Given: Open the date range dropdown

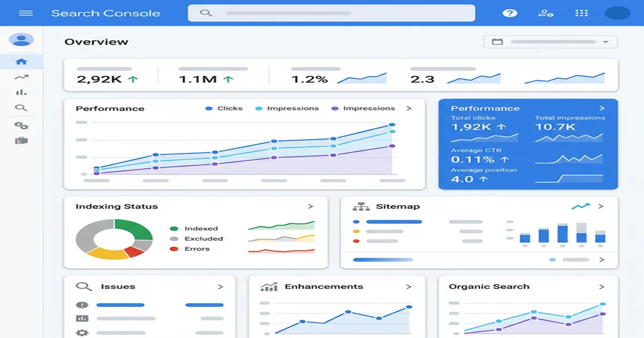Looking at the screenshot, I should pos(550,42).
